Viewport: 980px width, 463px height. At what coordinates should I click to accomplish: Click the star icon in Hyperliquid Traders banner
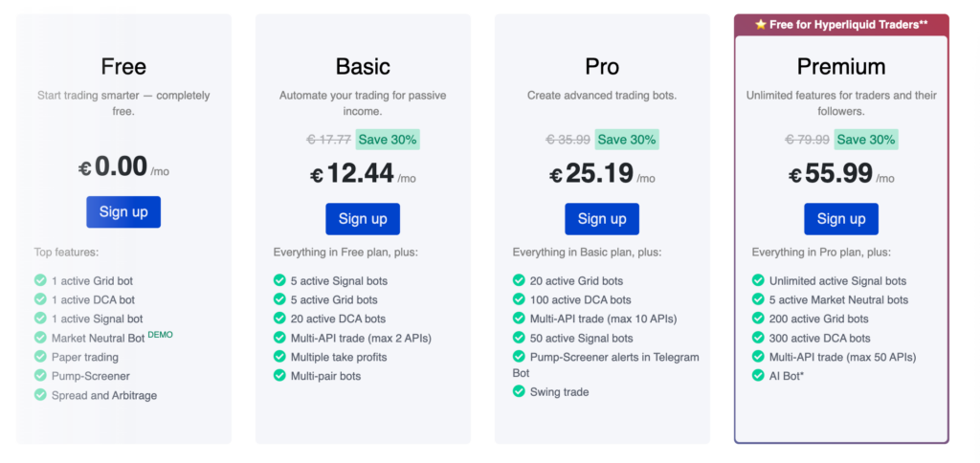tap(760, 25)
